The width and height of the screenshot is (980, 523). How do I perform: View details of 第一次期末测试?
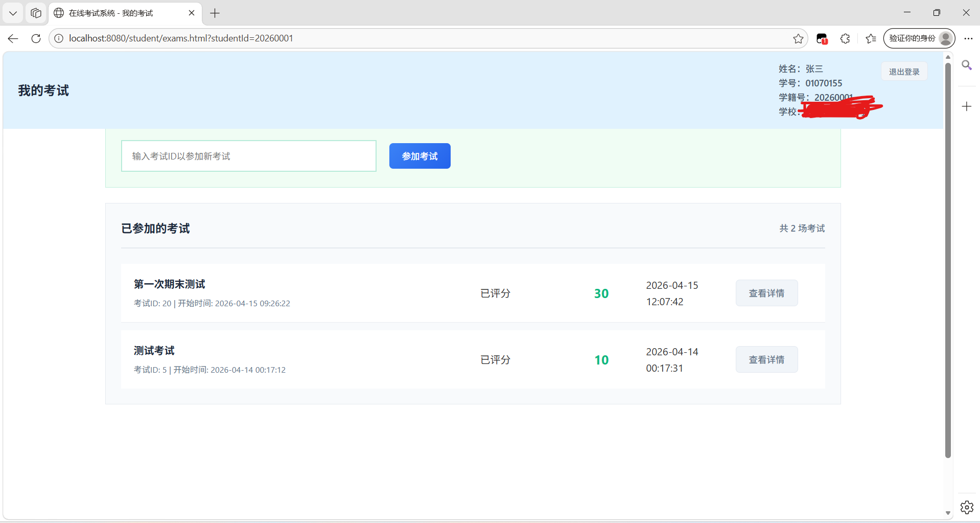coord(766,293)
